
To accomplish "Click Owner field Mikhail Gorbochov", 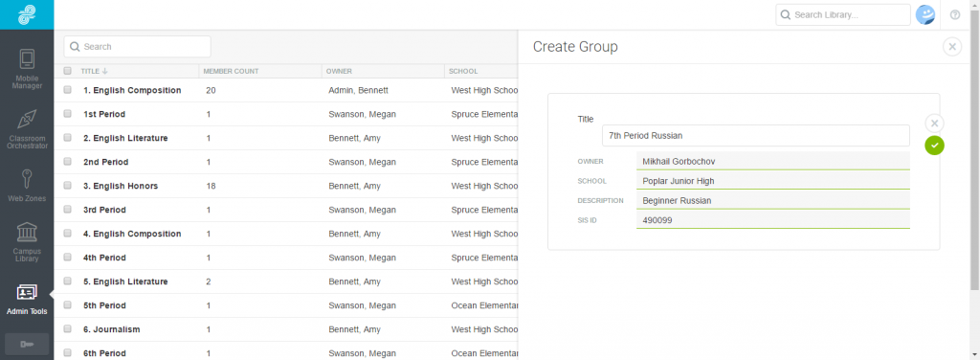I will pos(772,161).
